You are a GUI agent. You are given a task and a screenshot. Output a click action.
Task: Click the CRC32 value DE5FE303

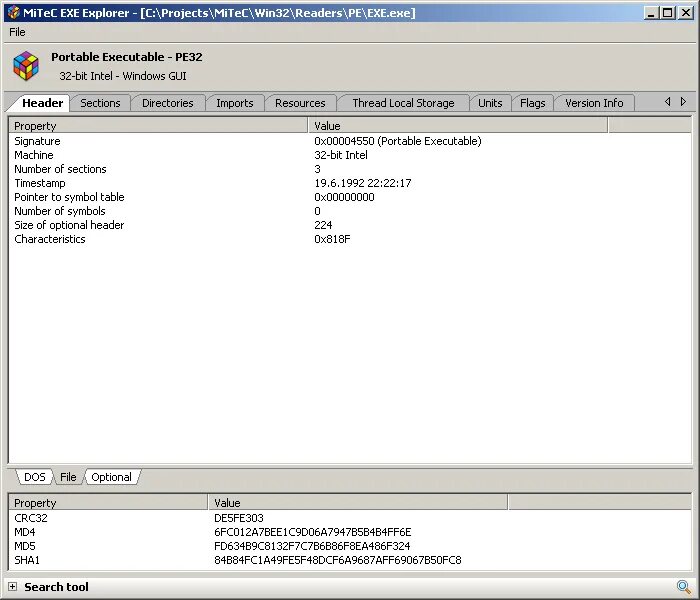click(239, 518)
